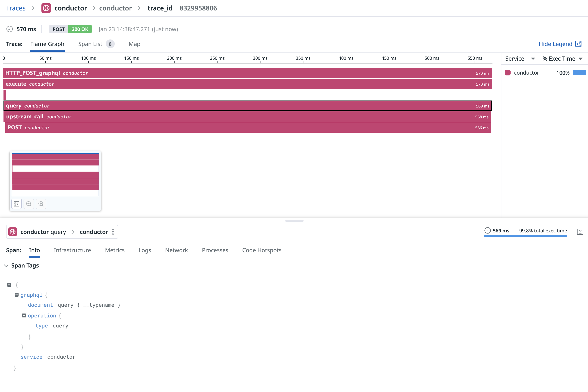Select the upstream_call span bar
588x392 pixels.
(247, 117)
